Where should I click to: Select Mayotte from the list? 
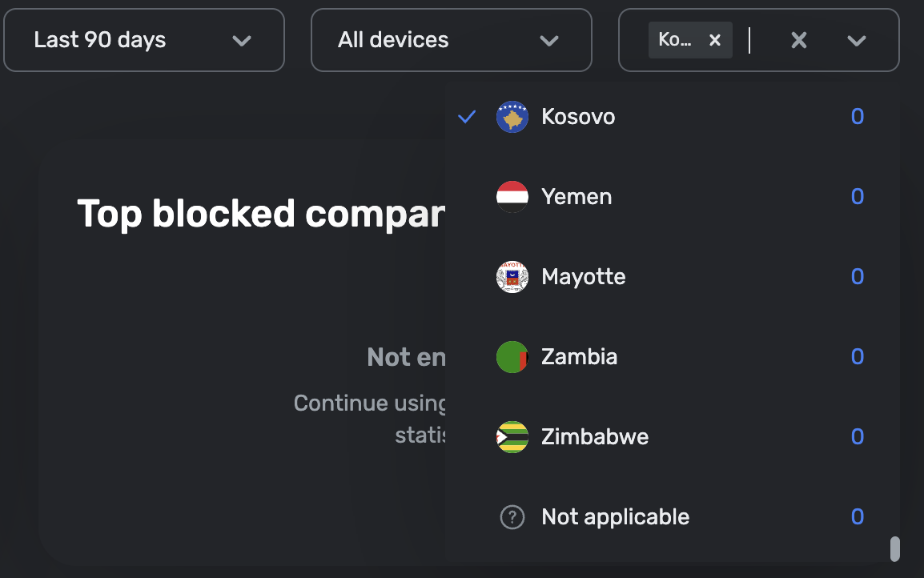coord(583,277)
